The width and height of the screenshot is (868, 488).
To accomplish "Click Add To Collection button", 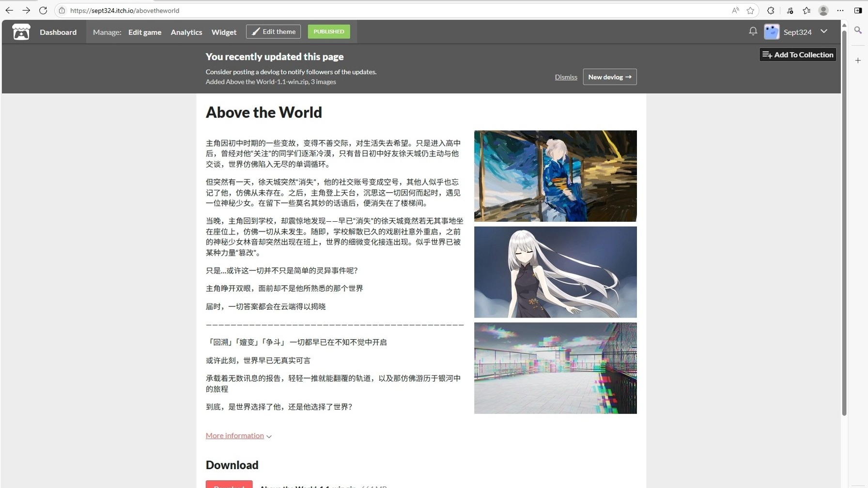I will [798, 55].
